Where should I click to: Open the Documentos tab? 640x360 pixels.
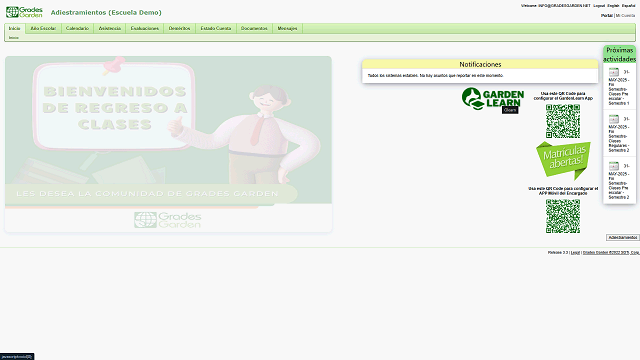254,28
